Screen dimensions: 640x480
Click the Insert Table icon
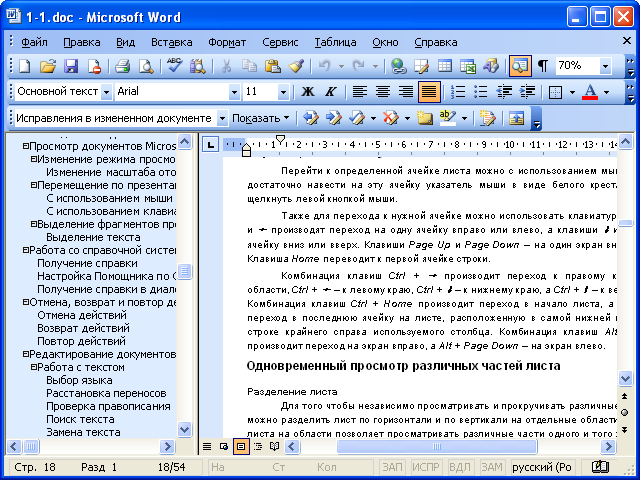pos(445,66)
